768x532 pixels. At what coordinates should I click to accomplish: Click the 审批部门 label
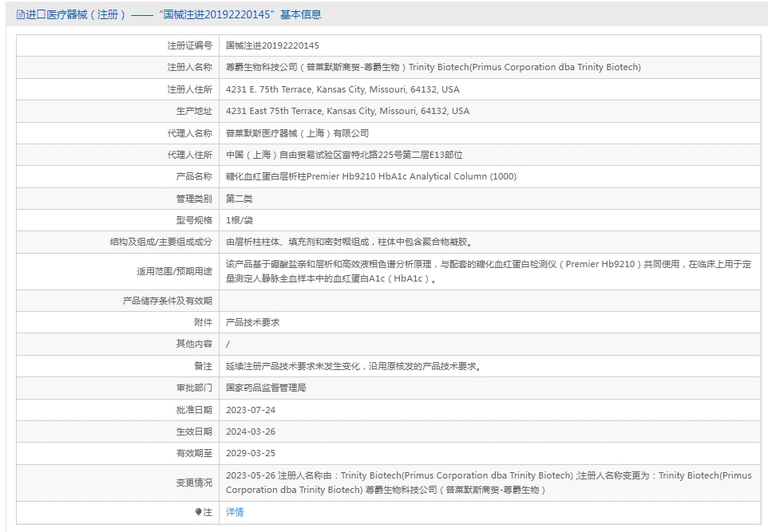194,388
